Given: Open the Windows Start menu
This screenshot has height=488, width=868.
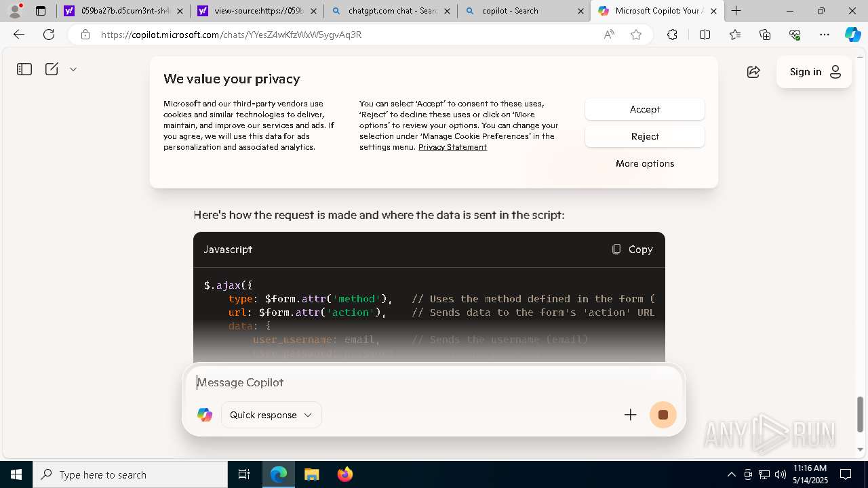Looking at the screenshot, I should coord(16,474).
